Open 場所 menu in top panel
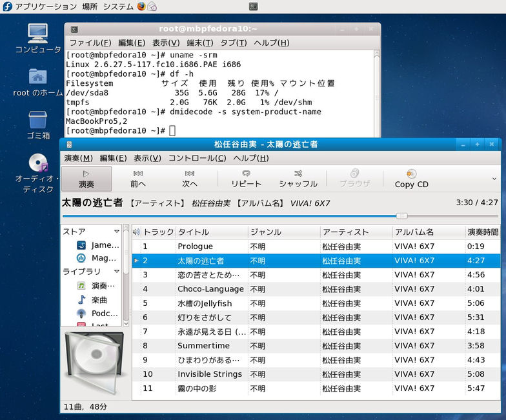 coord(90,6)
